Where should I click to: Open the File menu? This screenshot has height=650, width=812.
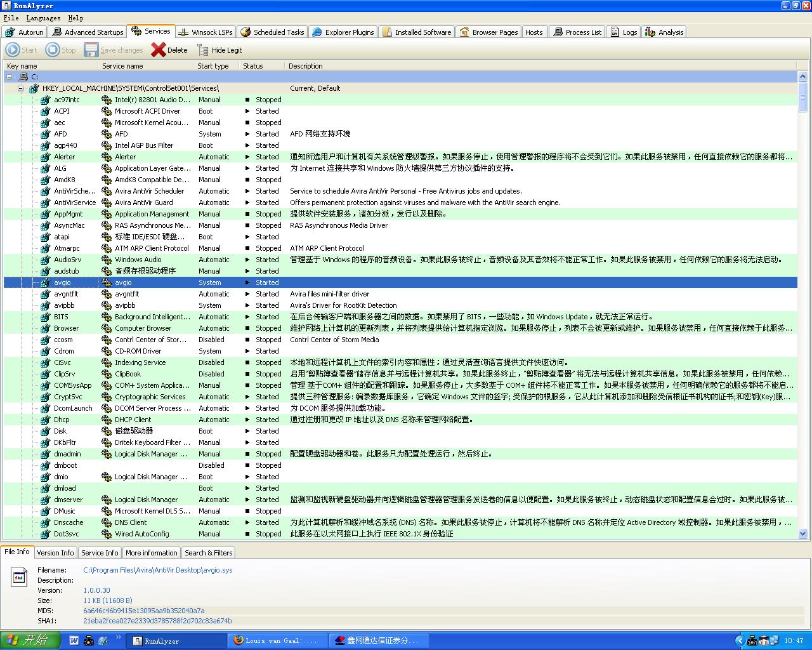(x=11, y=18)
